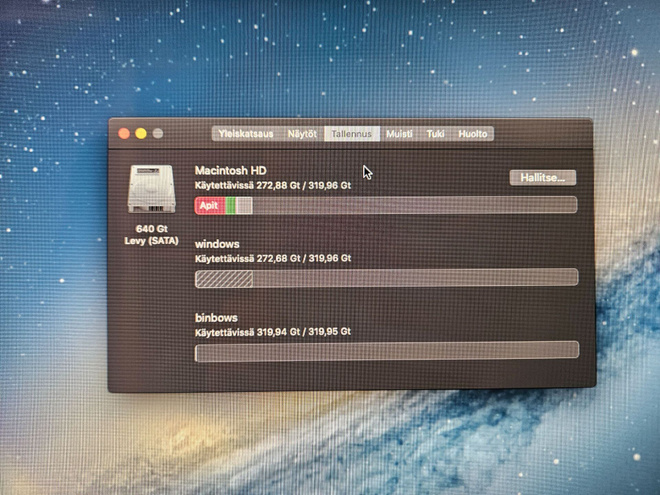Open the Näytöt tab
The image size is (660, 495).
(x=302, y=134)
